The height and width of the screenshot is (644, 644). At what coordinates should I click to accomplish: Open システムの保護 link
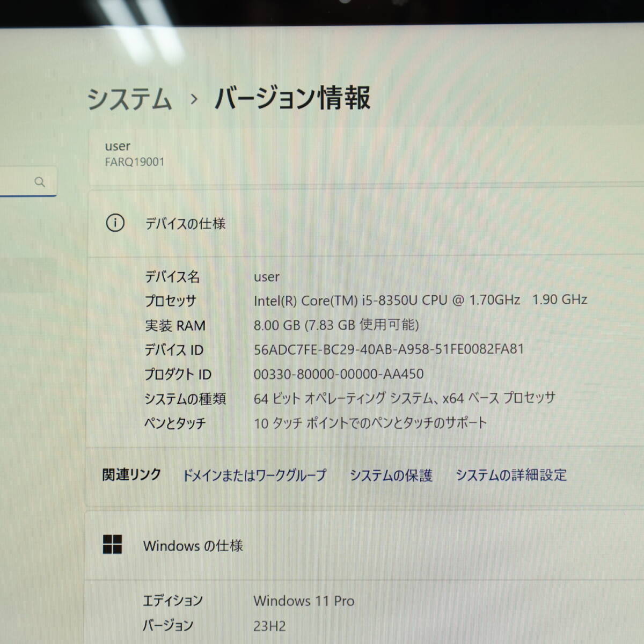391,475
